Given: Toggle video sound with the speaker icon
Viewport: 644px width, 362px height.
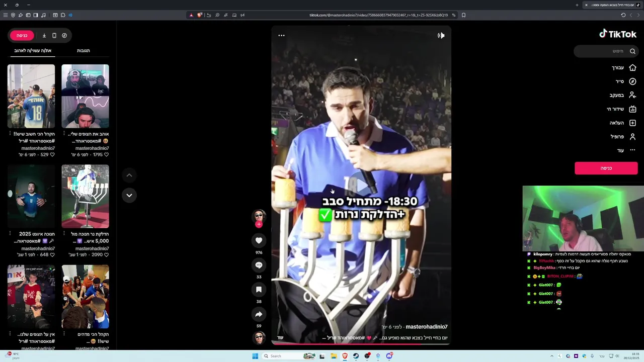Looking at the screenshot, I should [441, 35].
